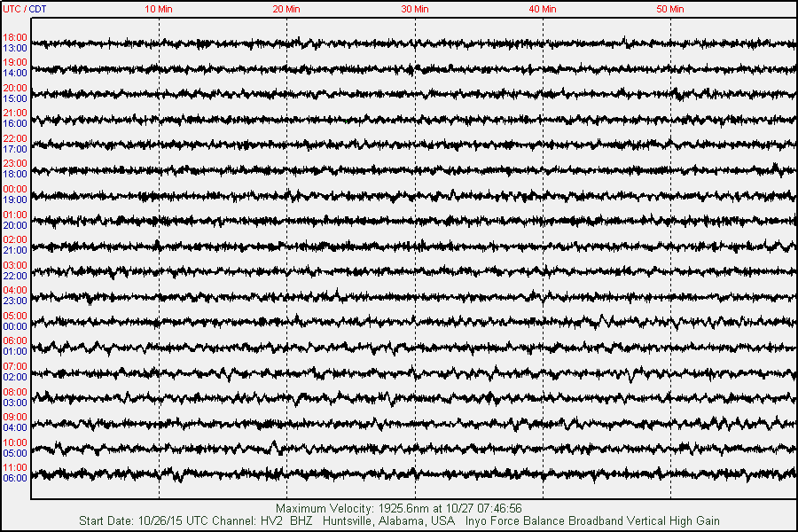Select the 05:00 CDT row label

click(x=15, y=453)
